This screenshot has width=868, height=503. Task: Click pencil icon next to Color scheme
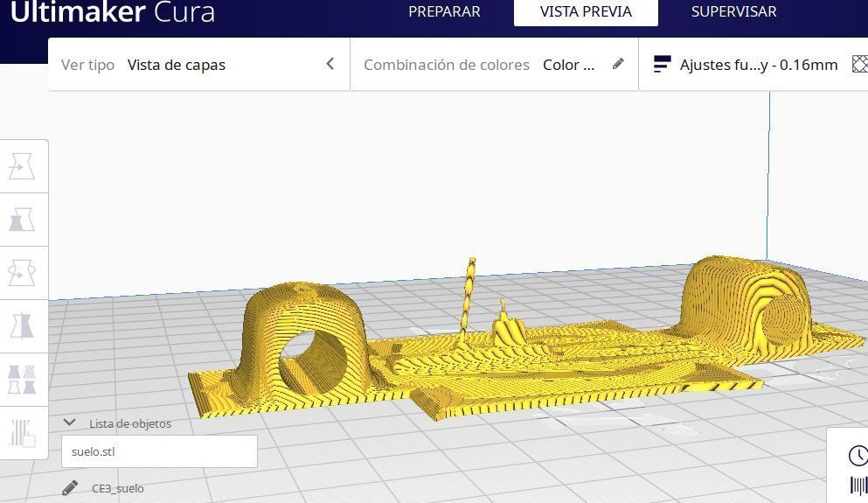[x=618, y=64]
